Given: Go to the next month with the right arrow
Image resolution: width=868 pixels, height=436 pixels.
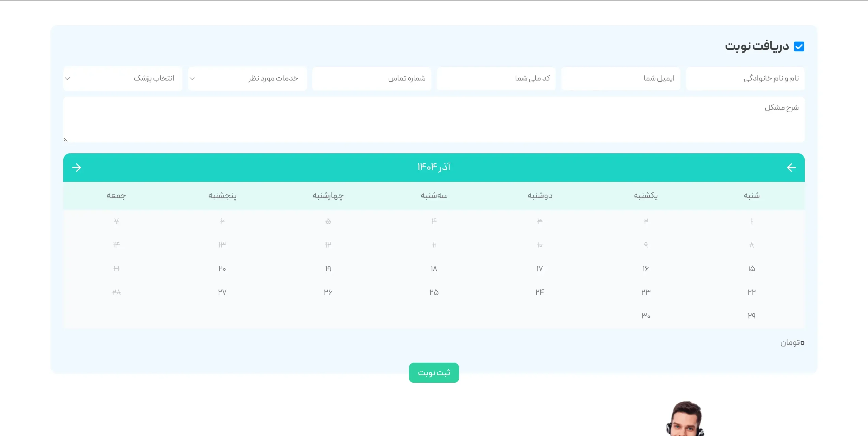Looking at the screenshot, I should click(77, 167).
